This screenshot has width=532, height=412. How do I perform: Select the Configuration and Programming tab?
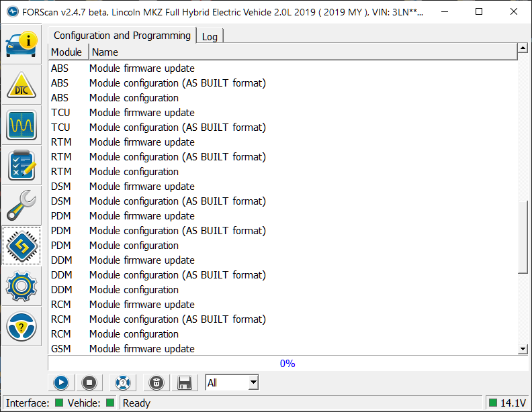[x=122, y=36]
